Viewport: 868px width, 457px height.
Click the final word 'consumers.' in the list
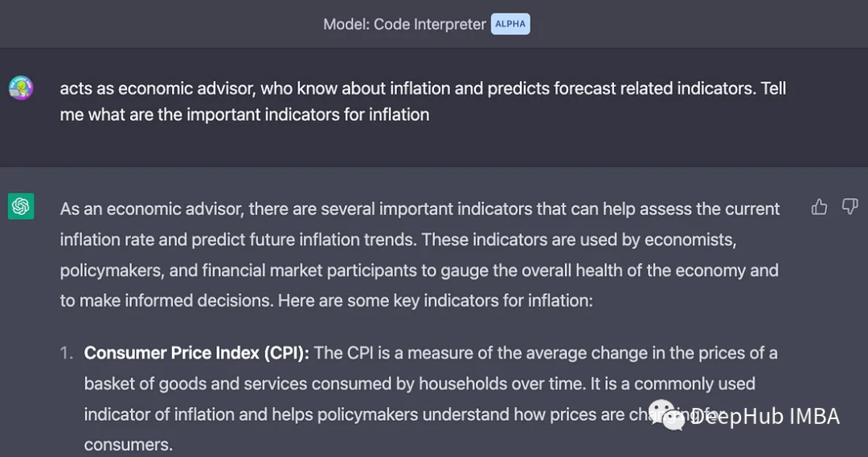128,444
